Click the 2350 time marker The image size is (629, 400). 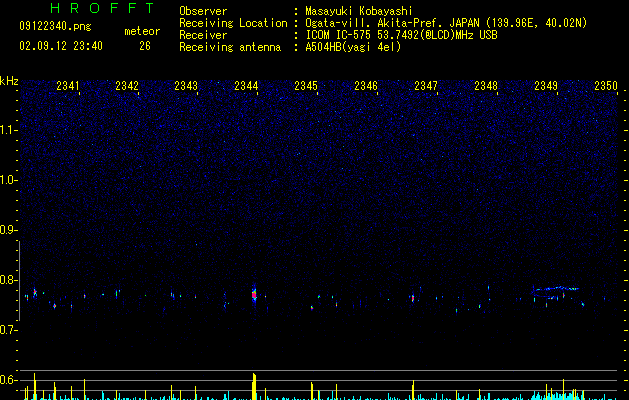click(606, 86)
